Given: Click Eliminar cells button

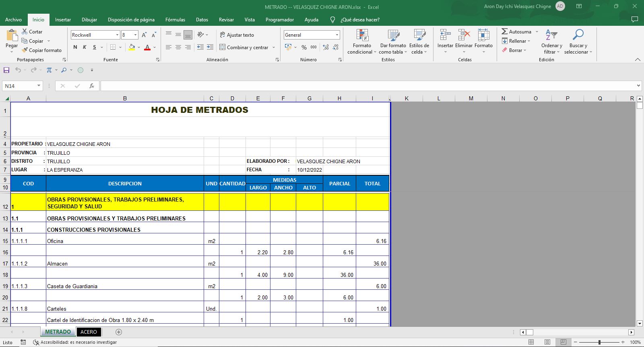Looking at the screenshot, I should [x=464, y=41].
